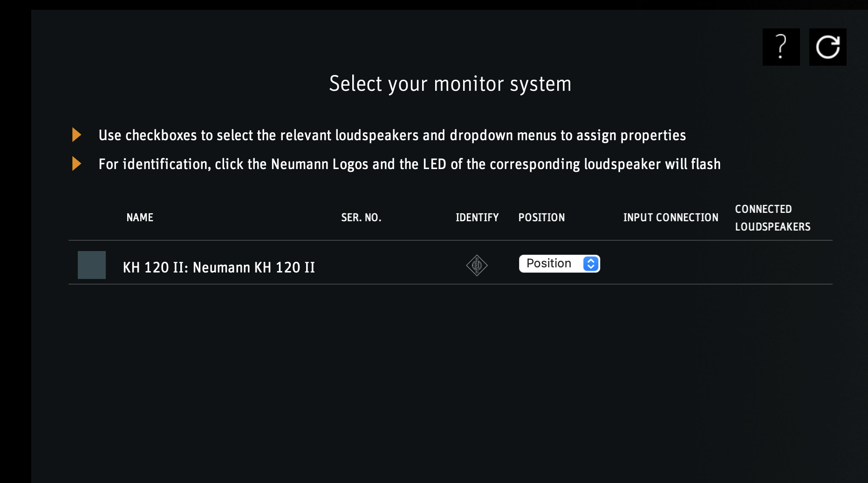Click the INPUT CONNECTION column header
This screenshot has width=868, height=483.
[670, 218]
